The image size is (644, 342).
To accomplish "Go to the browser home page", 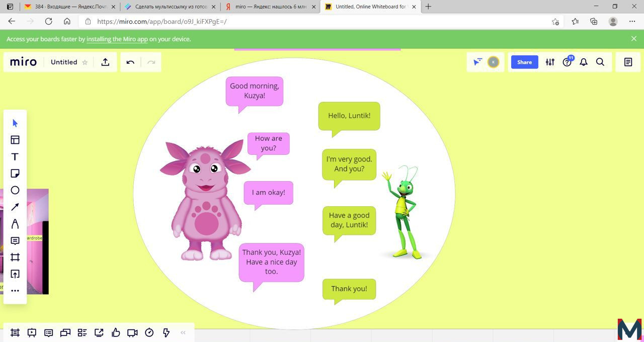I will 67,22.
